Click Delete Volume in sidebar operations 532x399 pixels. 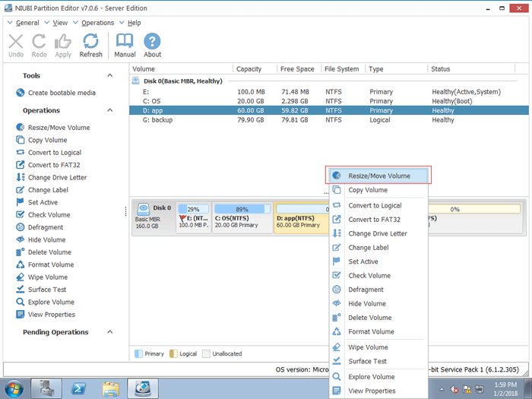click(x=43, y=252)
